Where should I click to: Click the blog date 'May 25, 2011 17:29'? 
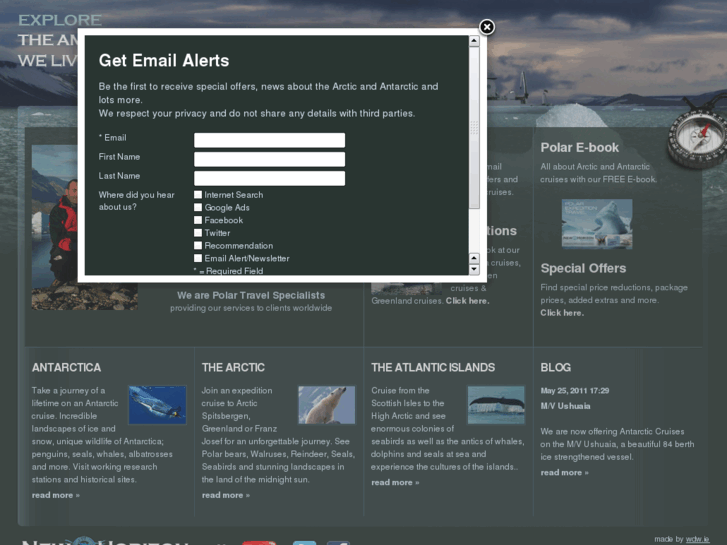(x=575, y=391)
